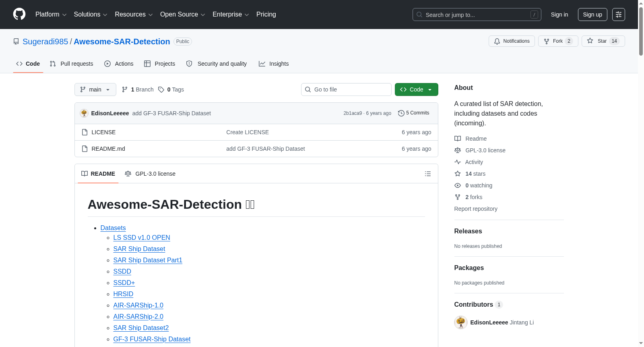Open the commit history clock icon
Viewport: 644px width, 347px height.
pos(401,113)
